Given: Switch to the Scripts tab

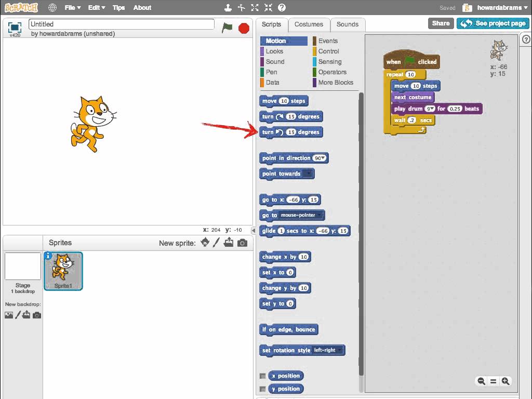Looking at the screenshot, I should tap(271, 24).
